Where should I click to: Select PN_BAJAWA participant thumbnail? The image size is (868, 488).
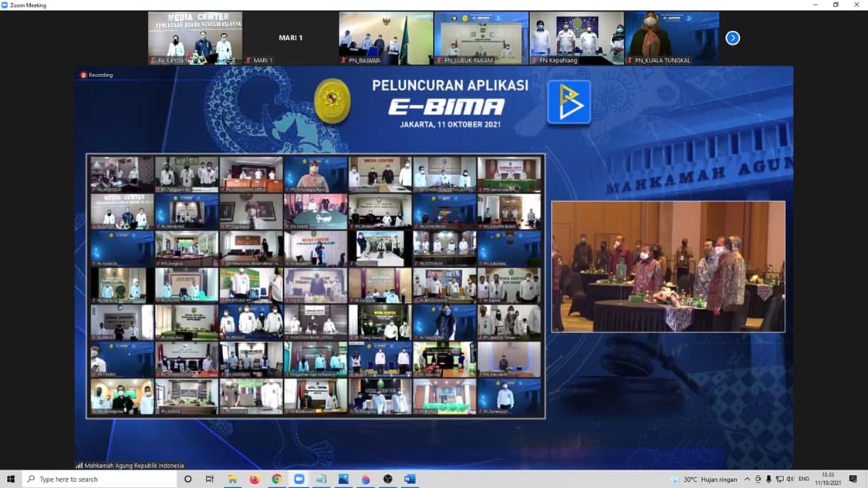click(x=386, y=39)
